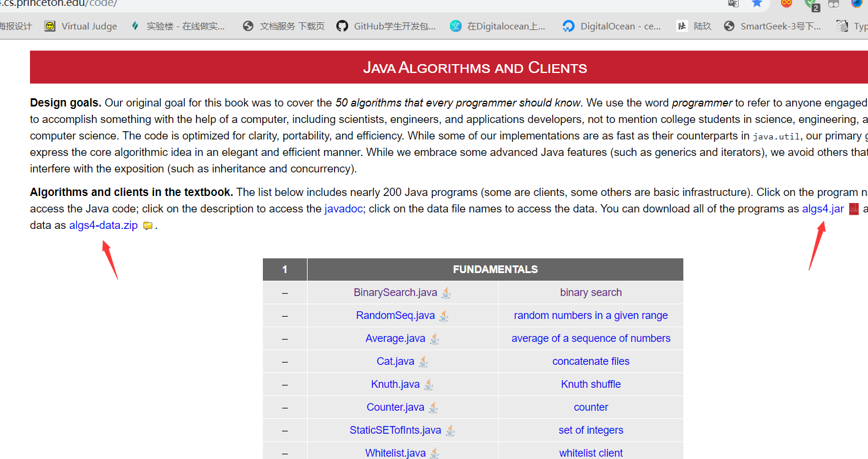Click the smiley favicon beside Virtual Judge
Viewport: 868px width, 459px height.
49,26
